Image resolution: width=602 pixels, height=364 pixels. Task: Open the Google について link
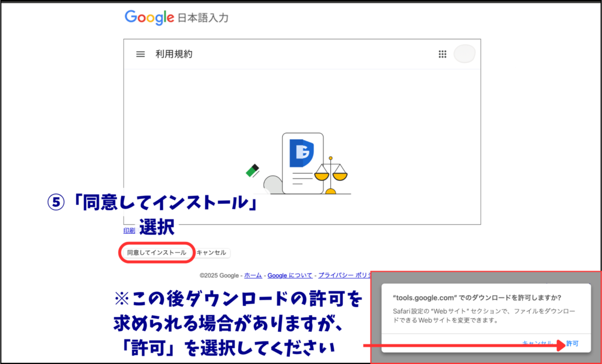coord(290,275)
